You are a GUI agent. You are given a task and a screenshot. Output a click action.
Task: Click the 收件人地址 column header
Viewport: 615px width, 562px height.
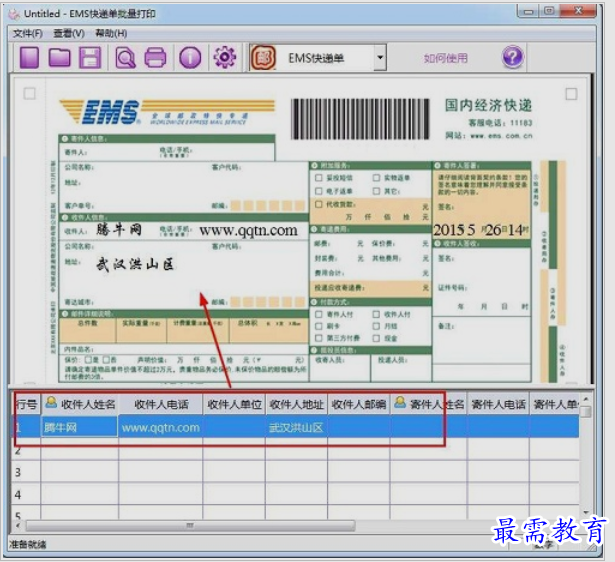[x=297, y=404]
